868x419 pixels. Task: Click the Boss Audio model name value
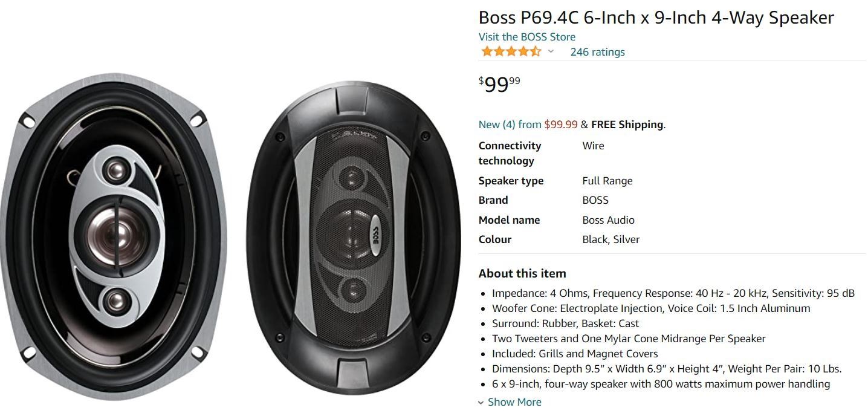click(x=608, y=220)
